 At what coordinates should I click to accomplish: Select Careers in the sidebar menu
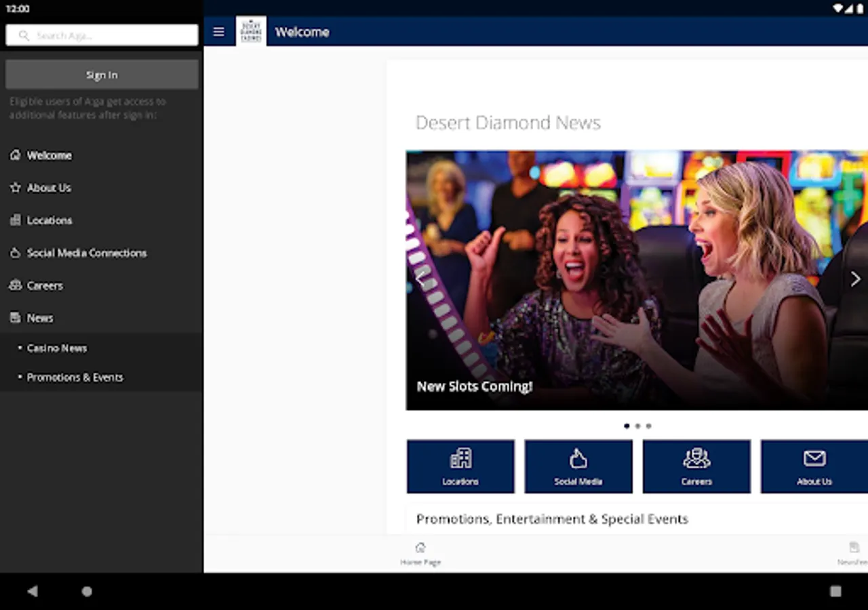pyautogui.click(x=45, y=285)
